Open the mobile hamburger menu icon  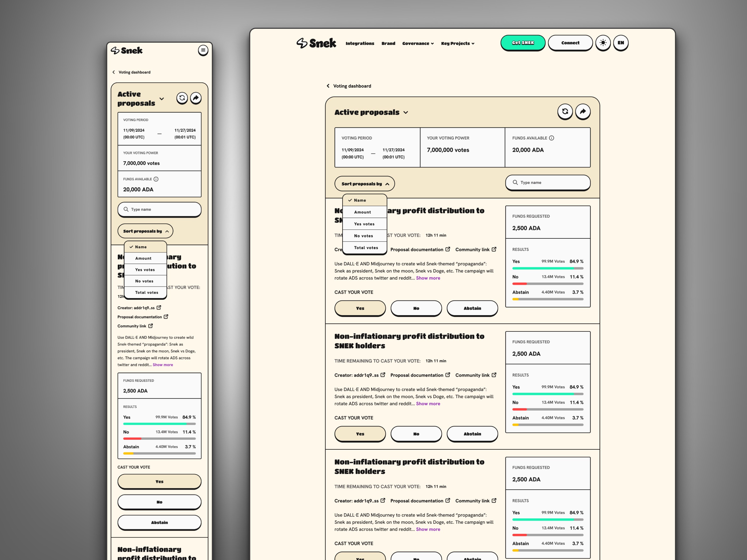pyautogui.click(x=203, y=50)
